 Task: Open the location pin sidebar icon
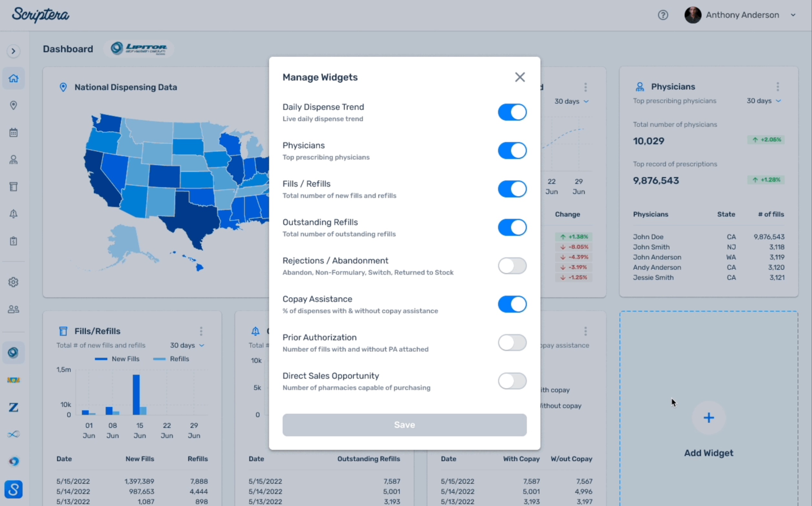(x=13, y=106)
